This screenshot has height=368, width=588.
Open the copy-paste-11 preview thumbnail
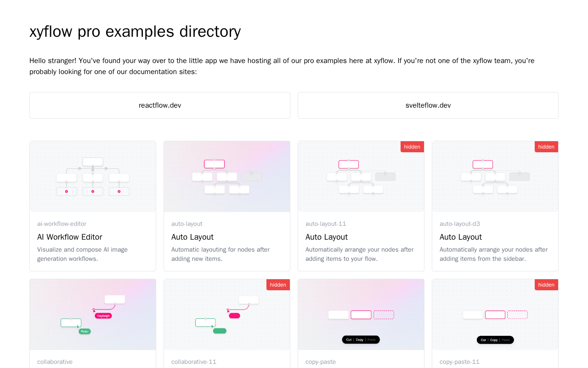point(495,315)
